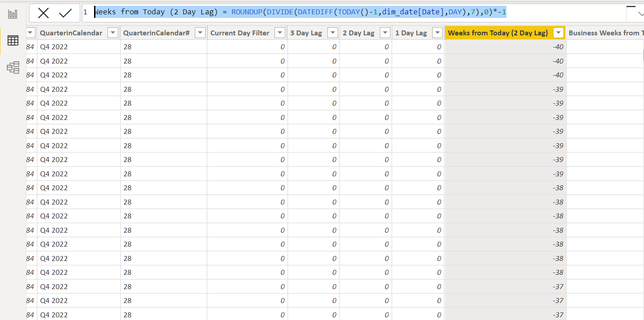The width and height of the screenshot is (644, 320).
Task: Open dropdown on leftmost cut-off column
Action: tap(31, 33)
